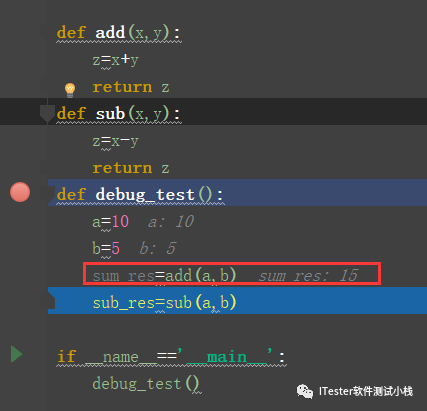
Task: Select the highlighted sub_res=sub(a, b) line
Action: 237,303
